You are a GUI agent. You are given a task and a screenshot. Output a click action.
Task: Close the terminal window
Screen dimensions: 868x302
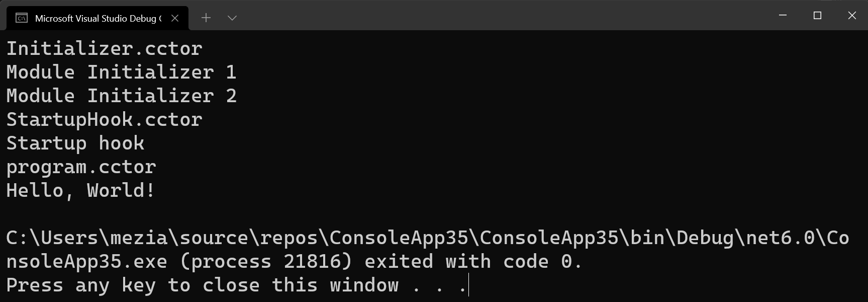pyautogui.click(x=852, y=16)
